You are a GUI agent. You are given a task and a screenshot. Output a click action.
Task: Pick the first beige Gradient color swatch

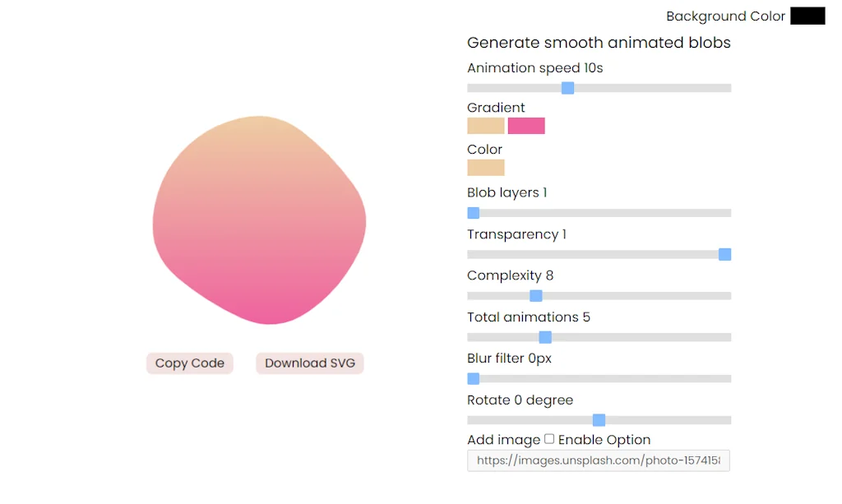[485, 126]
